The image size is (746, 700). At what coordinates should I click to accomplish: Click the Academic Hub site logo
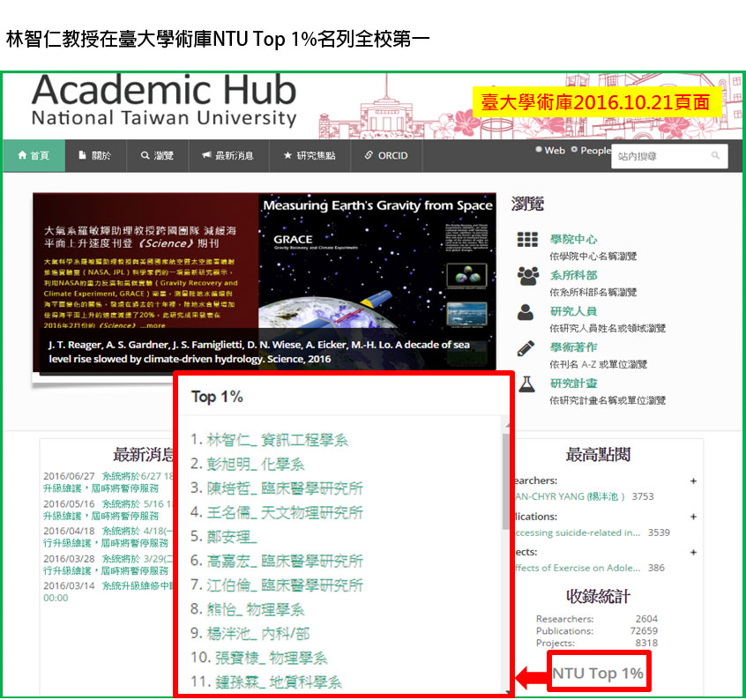pyautogui.click(x=164, y=101)
